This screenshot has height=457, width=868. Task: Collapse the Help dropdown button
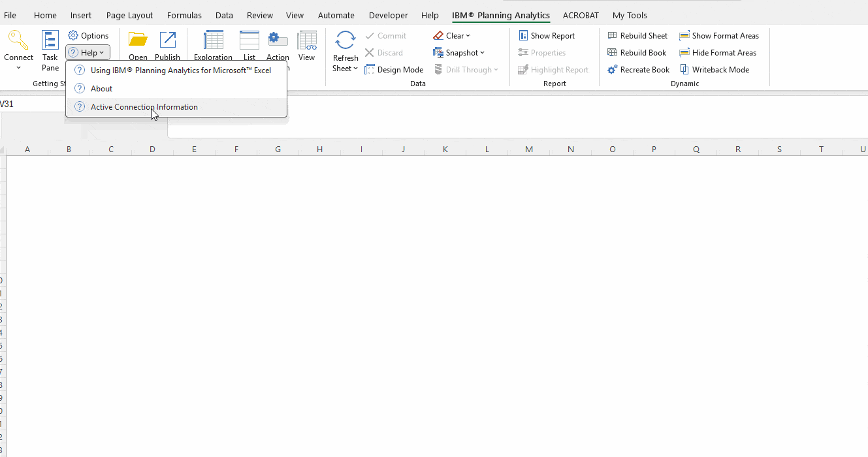click(x=88, y=53)
